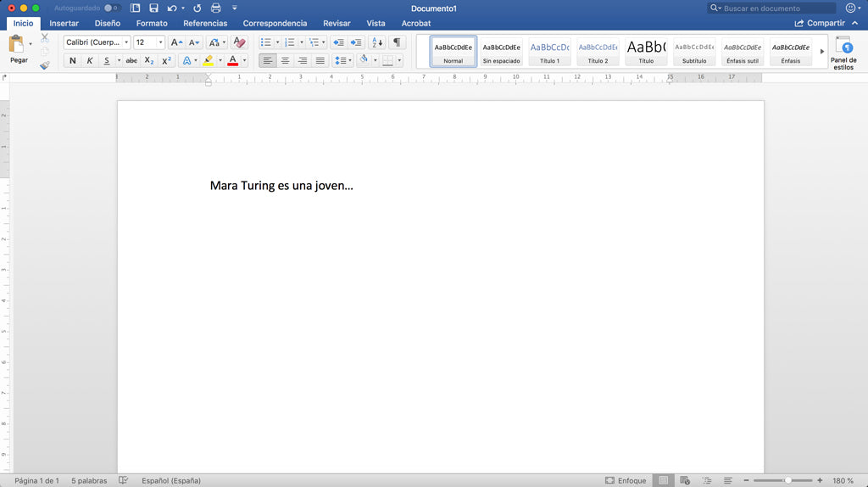Increase the paragraph indent

(356, 42)
